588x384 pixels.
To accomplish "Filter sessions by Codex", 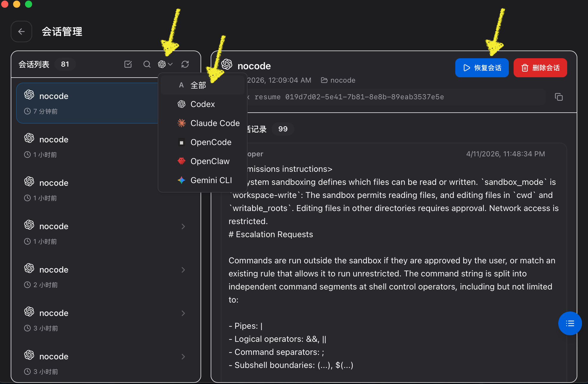I will coord(202,104).
